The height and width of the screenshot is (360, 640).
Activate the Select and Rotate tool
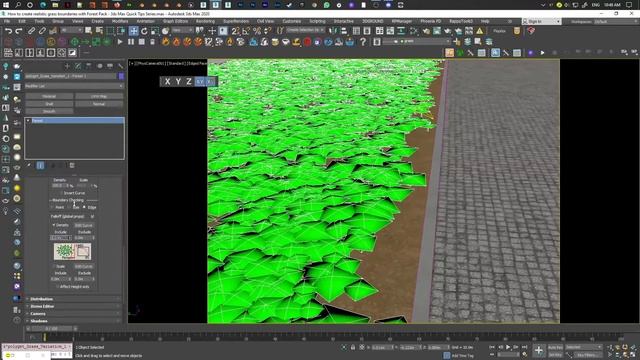[144, 31]
